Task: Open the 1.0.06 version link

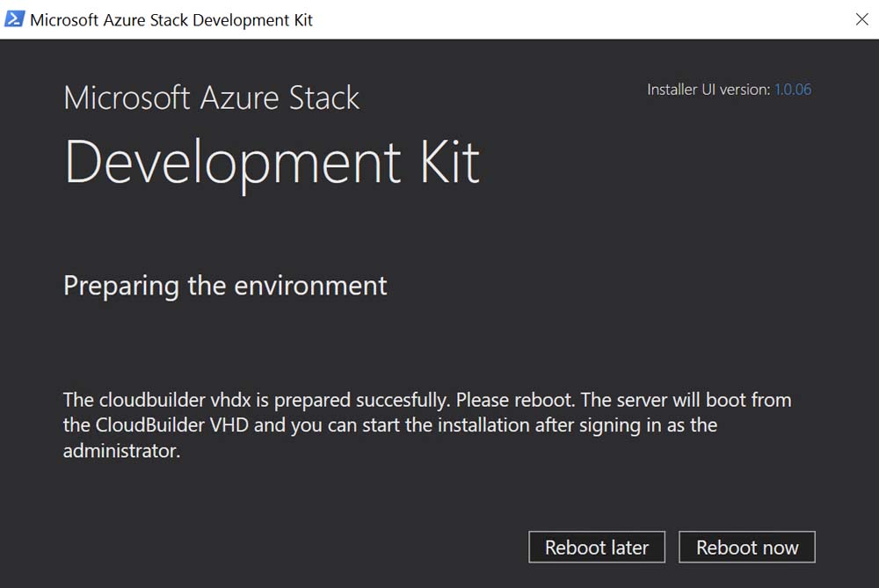Action: click(x=792, y=90)
